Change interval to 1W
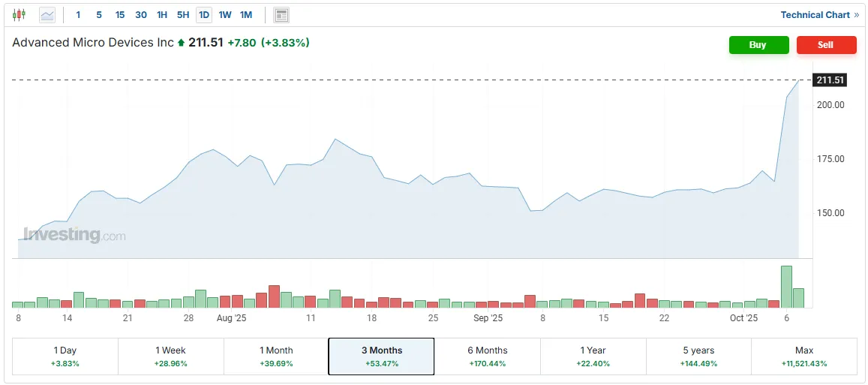Viewport: 868px width, 385px height. (x=225, y=15)
